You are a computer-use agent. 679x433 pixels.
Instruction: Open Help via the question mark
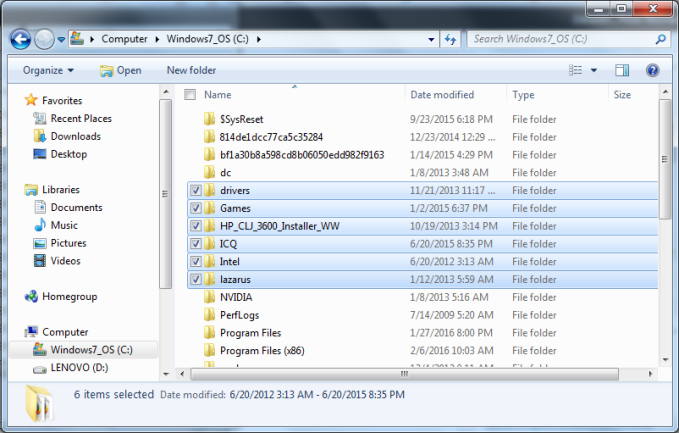pos(653,70)
